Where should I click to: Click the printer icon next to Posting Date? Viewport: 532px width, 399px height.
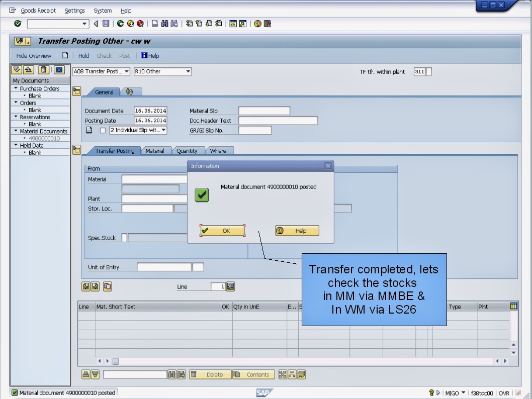pos(89,130)
